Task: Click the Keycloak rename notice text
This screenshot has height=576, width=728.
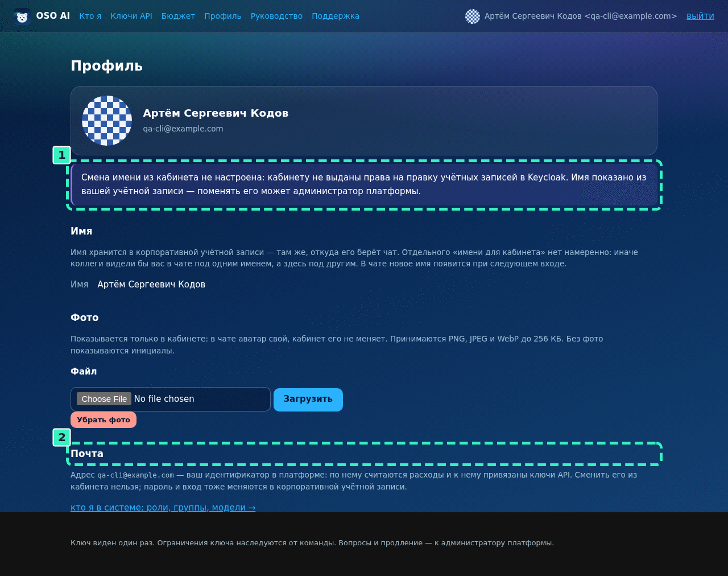Action: (364, 184)
